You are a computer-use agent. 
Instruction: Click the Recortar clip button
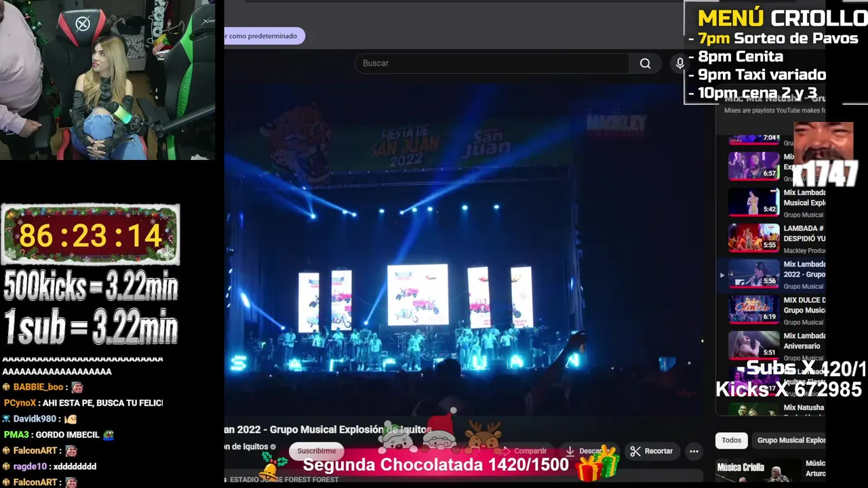[x=652, y=451]
